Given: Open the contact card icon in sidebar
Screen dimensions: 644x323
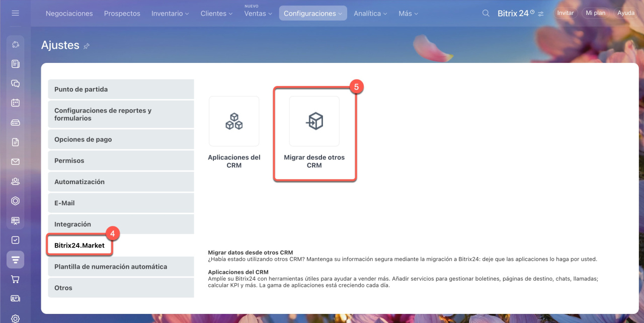Looking at the screenshot, I should (15, 299).
